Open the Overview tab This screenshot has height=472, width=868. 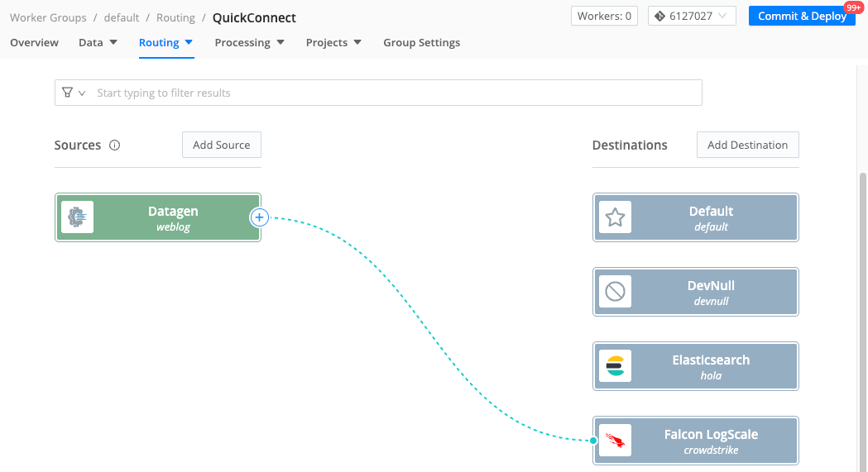click(x=34, y=42)
